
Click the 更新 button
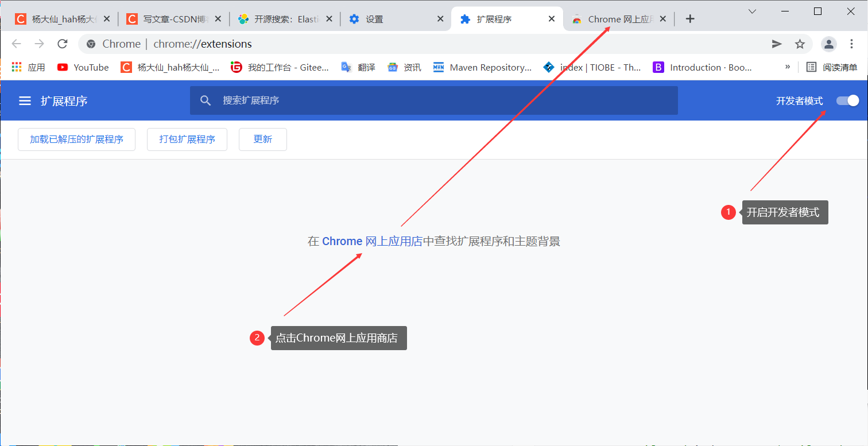(x=263, y=139)
